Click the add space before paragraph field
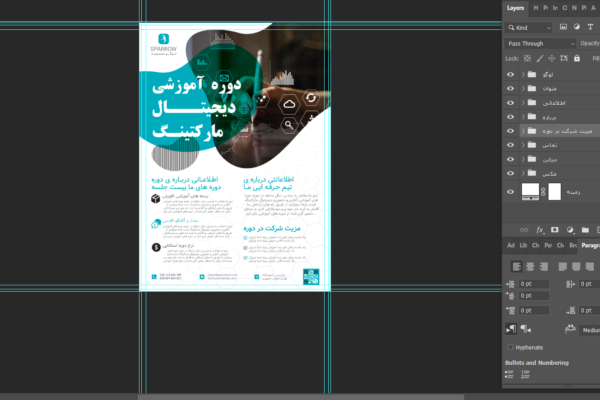Viewport: 600px width, 400px height. tap(534, 310)
